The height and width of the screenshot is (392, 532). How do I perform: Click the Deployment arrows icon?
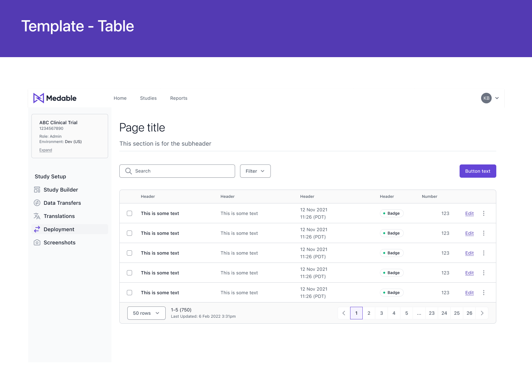(x=37, y=229)
